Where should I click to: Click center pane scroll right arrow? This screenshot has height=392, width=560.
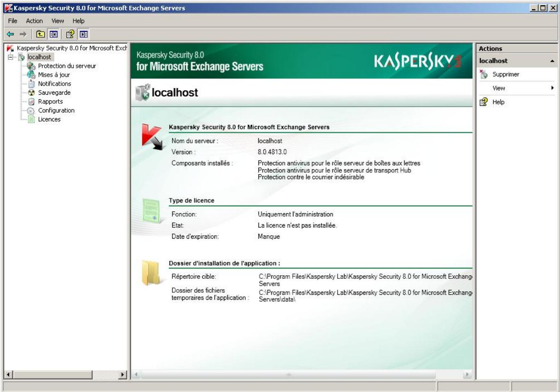(x=467, y=374)
